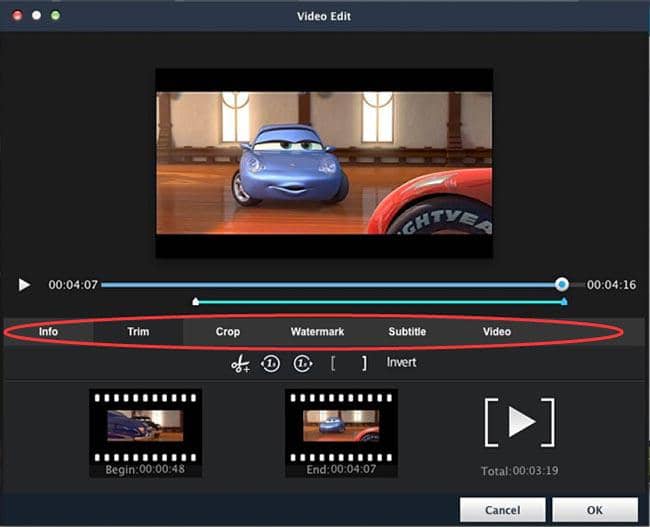Minimize the Video Edit window

point(36,15)
